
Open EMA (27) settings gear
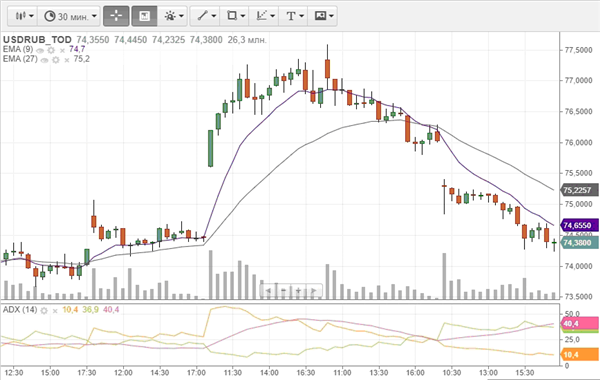tap(56, 60)
